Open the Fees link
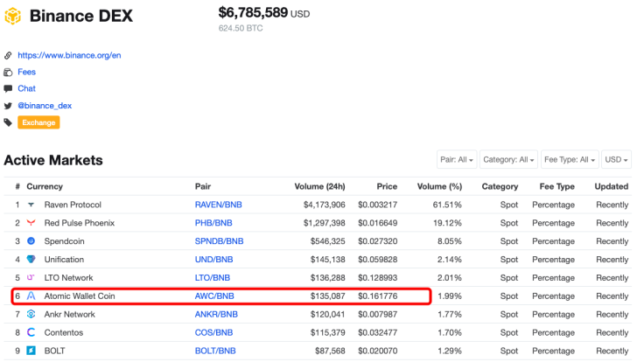 click(27, 73)
